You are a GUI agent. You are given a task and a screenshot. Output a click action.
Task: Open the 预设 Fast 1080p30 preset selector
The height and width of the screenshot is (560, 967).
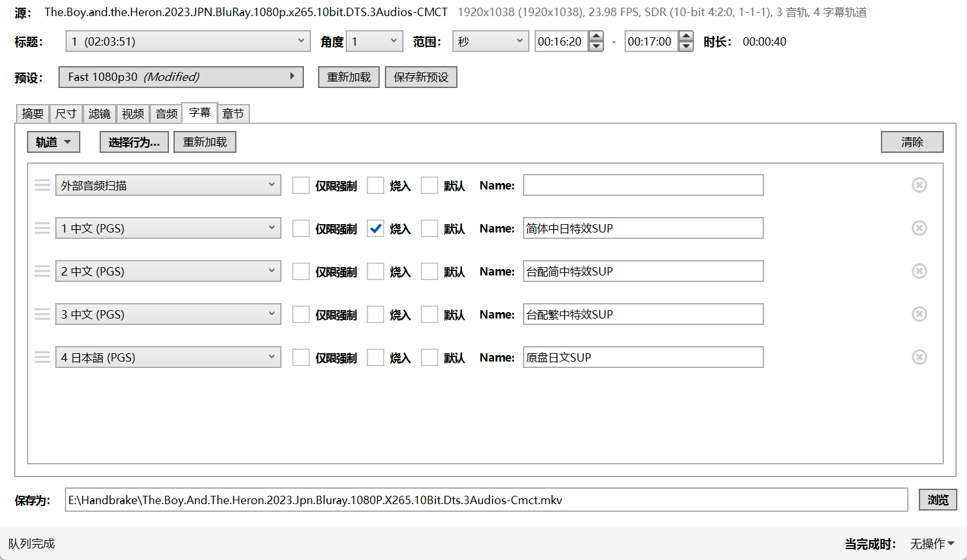(x=181, y=77)
